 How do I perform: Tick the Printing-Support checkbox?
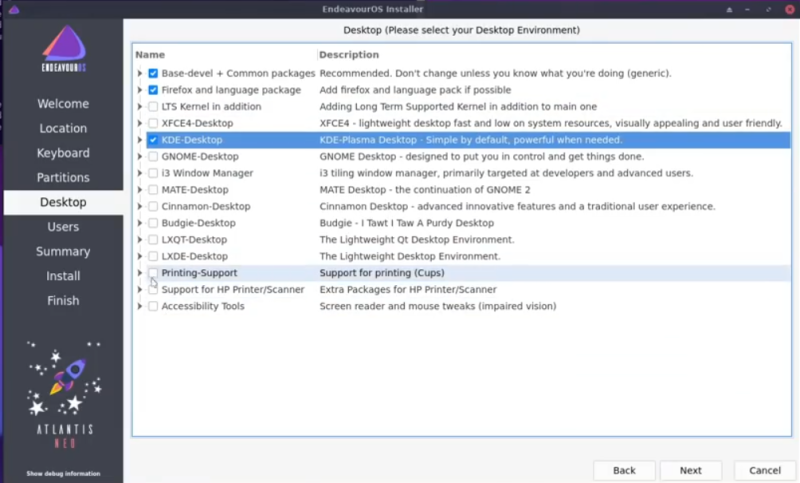pos(153,273)
